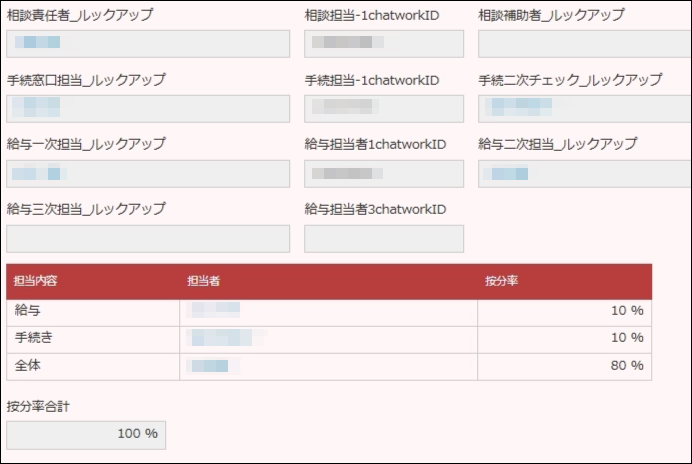Click the 按分率合計 label
The height and width of the screenshot is (464, 692).
click(x=38, y=407)
